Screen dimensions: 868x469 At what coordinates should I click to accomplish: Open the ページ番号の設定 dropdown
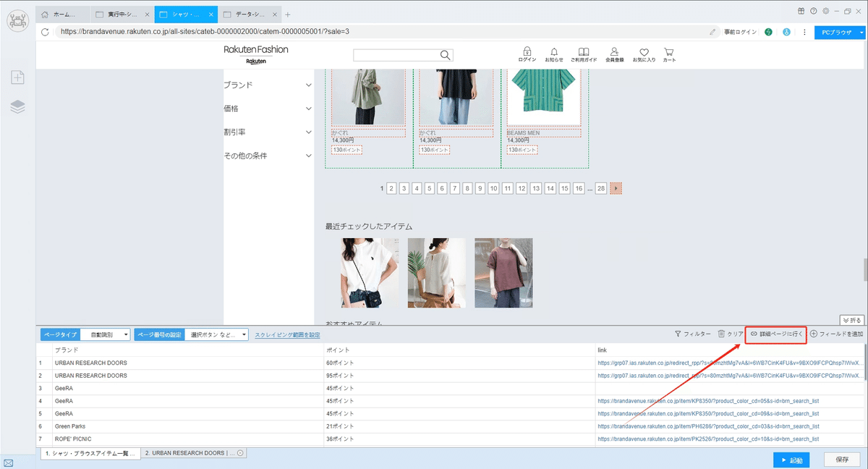point(216,334)
